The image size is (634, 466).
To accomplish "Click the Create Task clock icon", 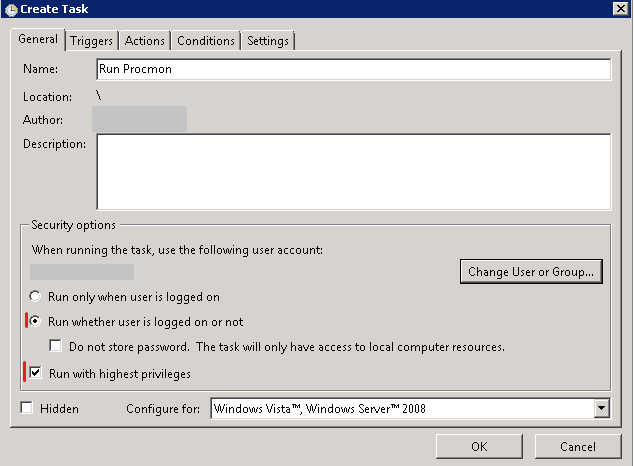I will [11, 10].
